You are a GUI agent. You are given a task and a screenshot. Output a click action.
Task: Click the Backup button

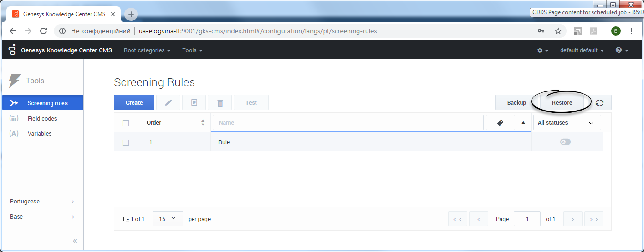point(516,103)
